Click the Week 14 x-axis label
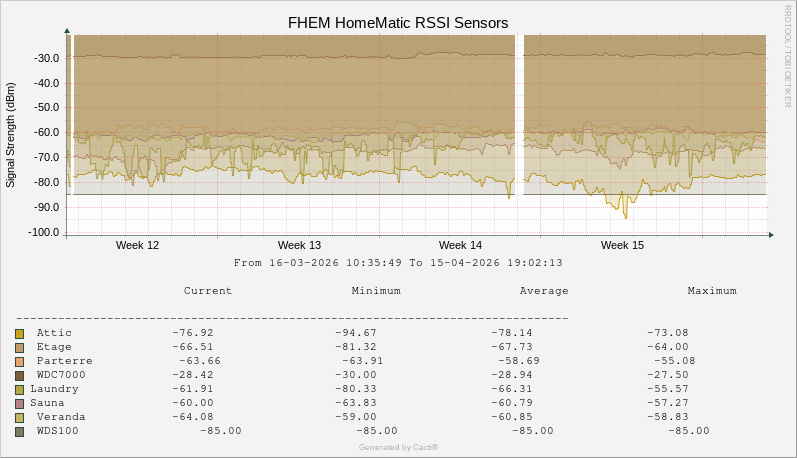 coord(460,245)
